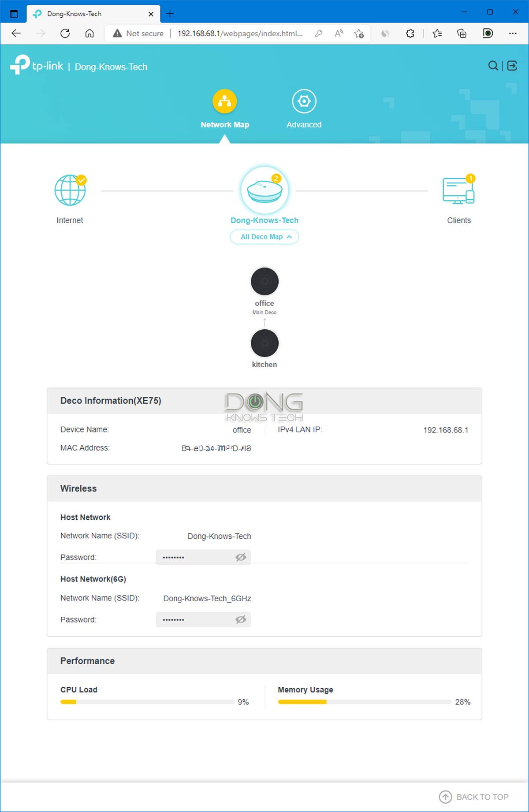The height and width of the screenshot is (812, 529).
Task: Click the browser home button
Action: 89,34
